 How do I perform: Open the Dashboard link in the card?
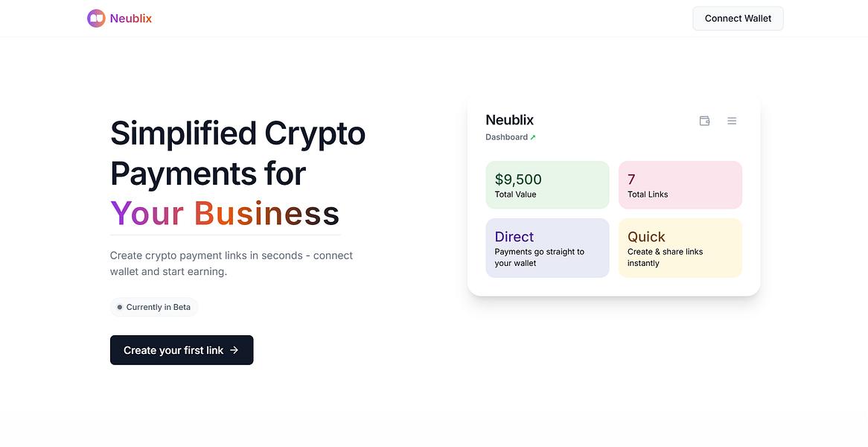click(506, 137)
